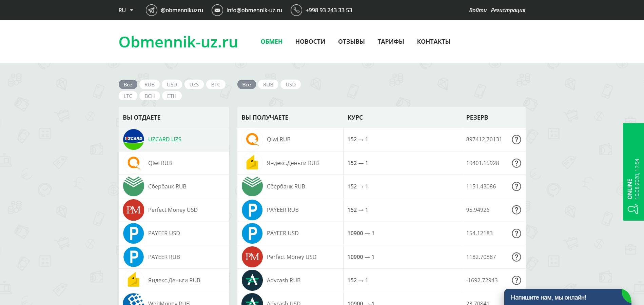The image size is (644, 305).
Task: Filter receive currencies by RUB
Action: pyautogui.click(x=268, y=84)
